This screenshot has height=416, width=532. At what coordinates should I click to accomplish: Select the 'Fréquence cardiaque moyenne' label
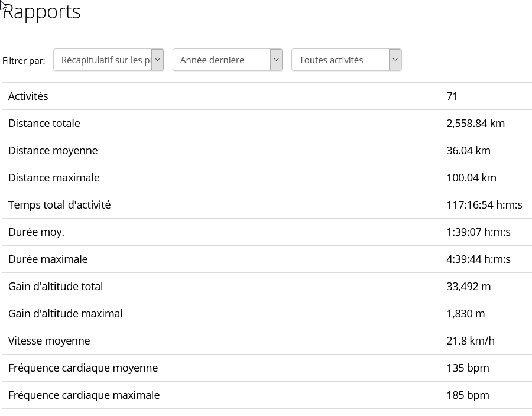[x=83, y=368]
